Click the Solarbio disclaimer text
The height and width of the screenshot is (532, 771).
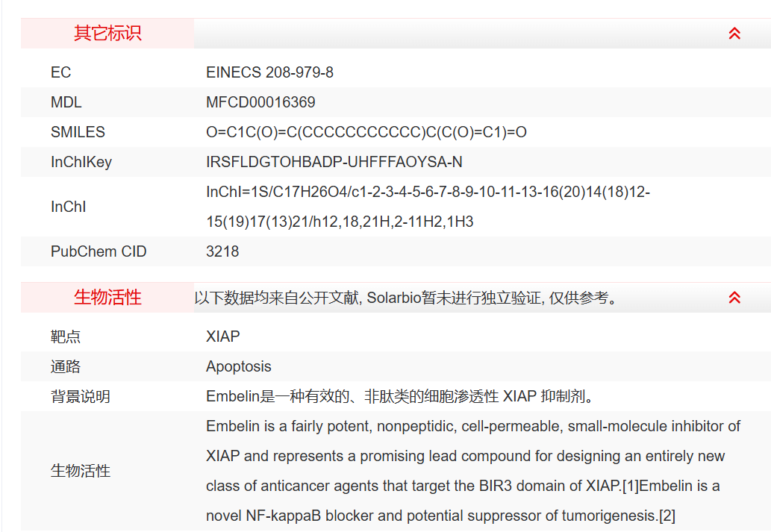point(406,298)
